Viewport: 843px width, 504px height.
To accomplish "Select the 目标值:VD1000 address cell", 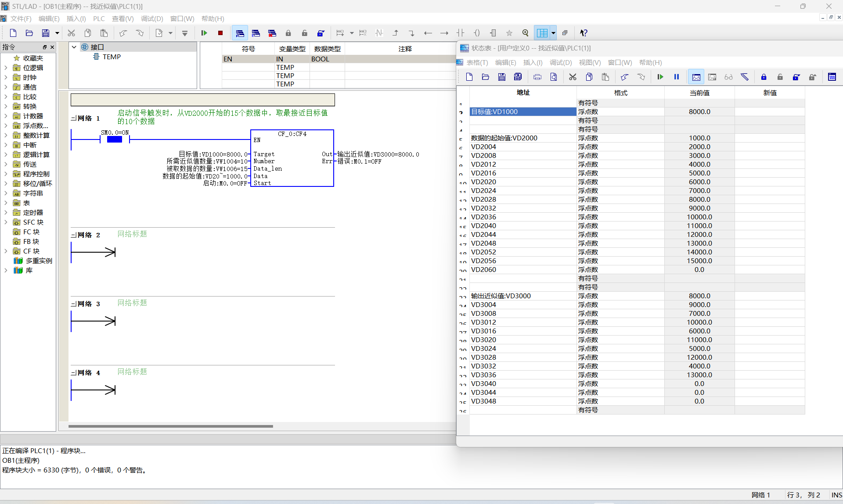I will click(523, 112).
